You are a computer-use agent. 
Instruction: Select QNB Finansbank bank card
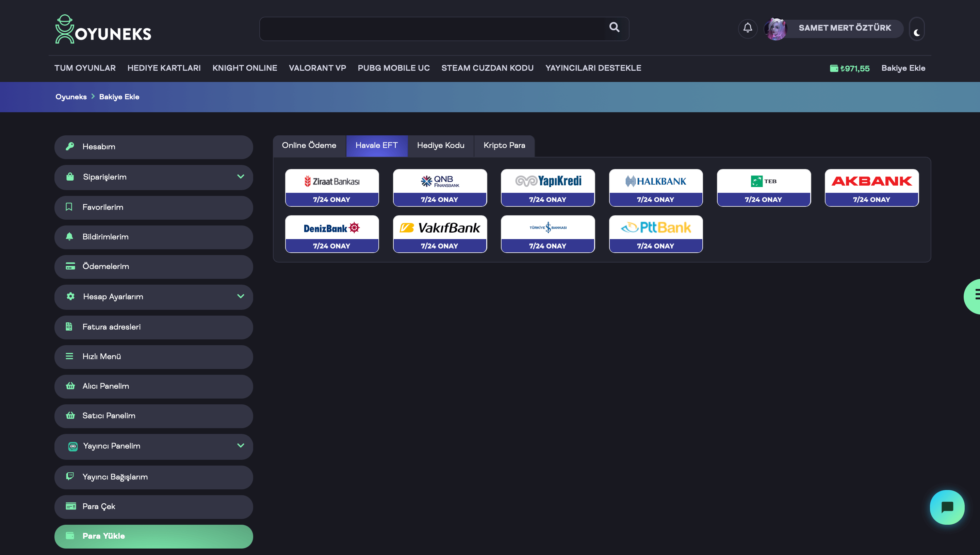440,188
